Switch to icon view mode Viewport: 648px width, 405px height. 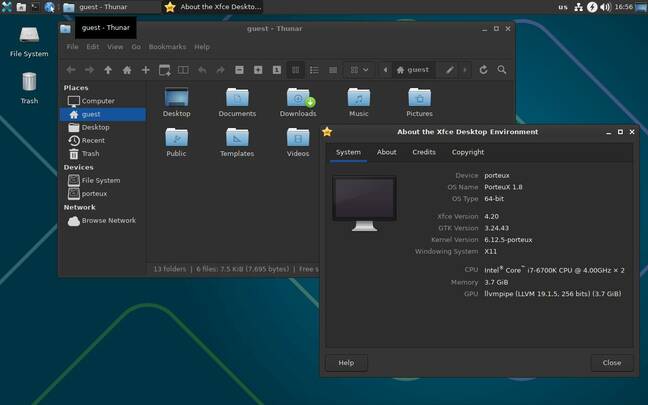tap(295, 70)
